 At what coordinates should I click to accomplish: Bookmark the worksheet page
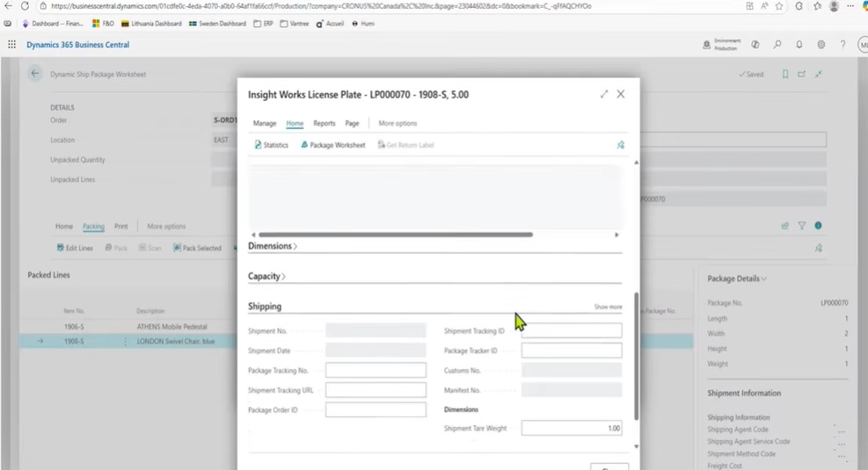785,74
